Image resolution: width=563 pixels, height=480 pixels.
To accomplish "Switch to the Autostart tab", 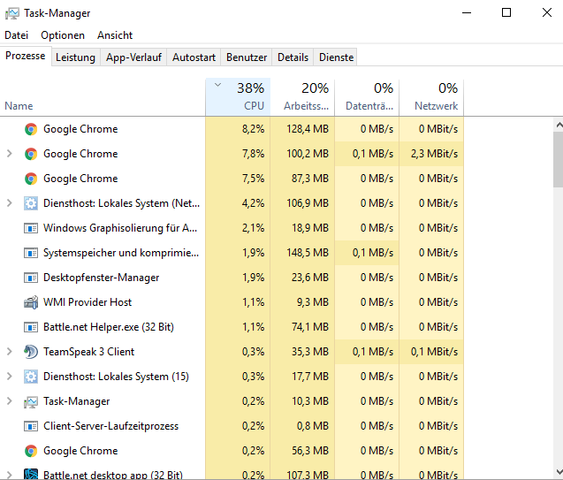I will point(194,57).
